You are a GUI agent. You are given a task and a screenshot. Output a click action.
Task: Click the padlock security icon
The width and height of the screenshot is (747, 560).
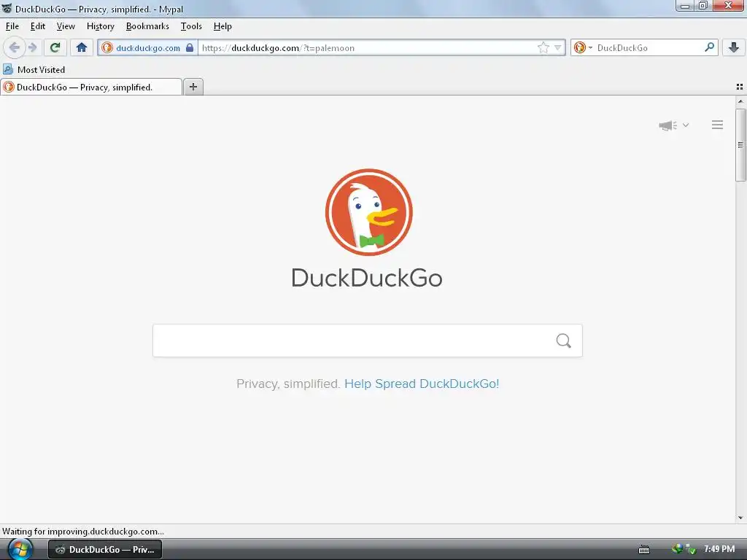[190, 47]
